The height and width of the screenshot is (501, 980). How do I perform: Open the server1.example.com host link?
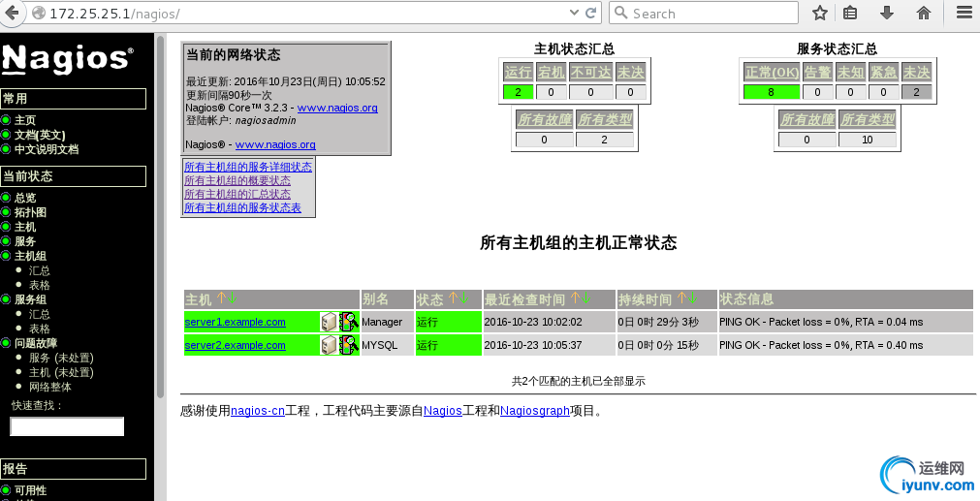[235, 322]
